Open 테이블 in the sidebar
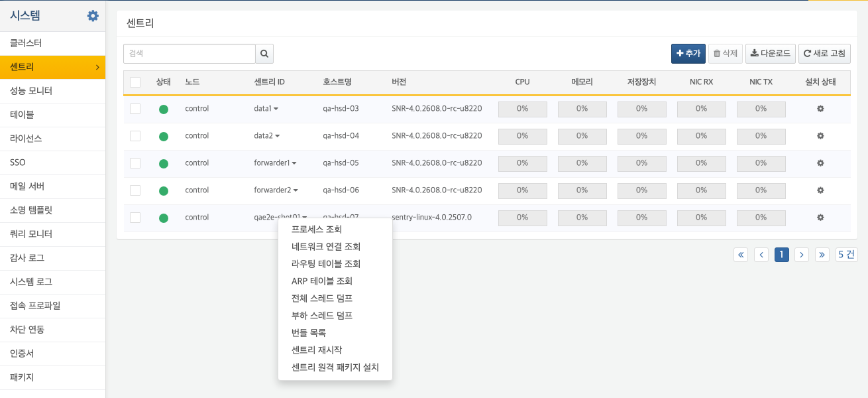 pos(52,115)
